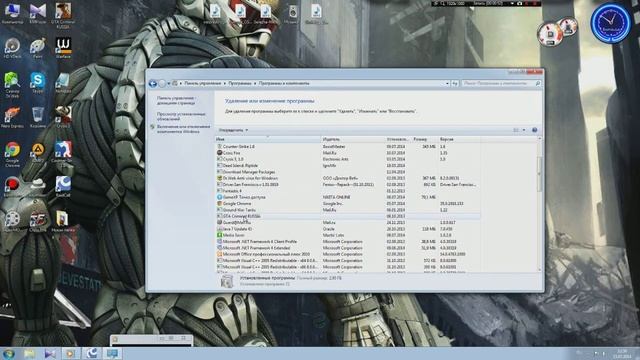This screenshot has width=640, height=360.
Task: Select the Google Chrome row in the list
Action: point(348,204)
